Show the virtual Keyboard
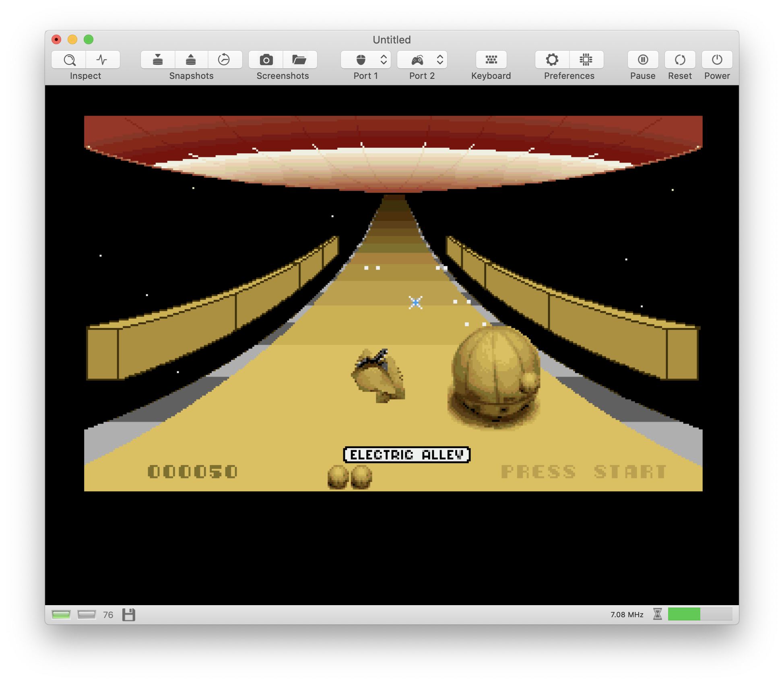The image size is (784, 684). 491,60
